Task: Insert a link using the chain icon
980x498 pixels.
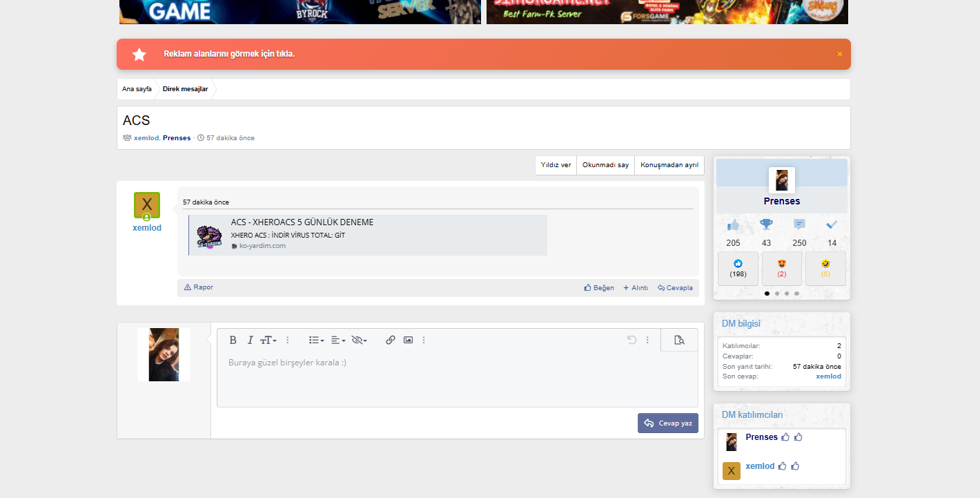Action: [391, 340]
